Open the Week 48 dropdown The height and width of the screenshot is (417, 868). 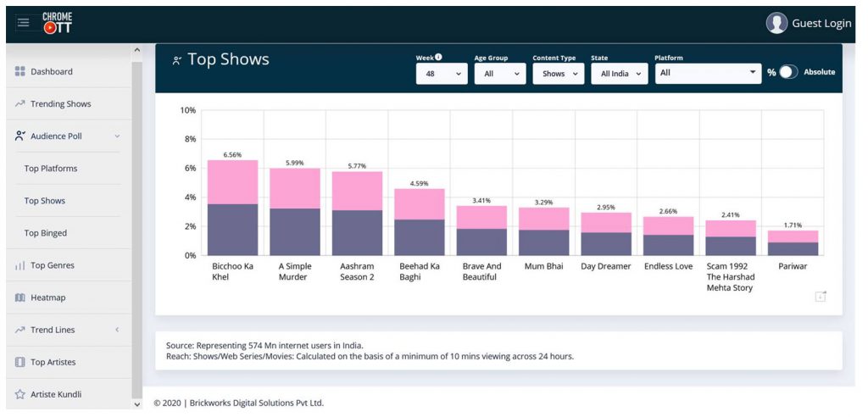[x=442, y=74]
